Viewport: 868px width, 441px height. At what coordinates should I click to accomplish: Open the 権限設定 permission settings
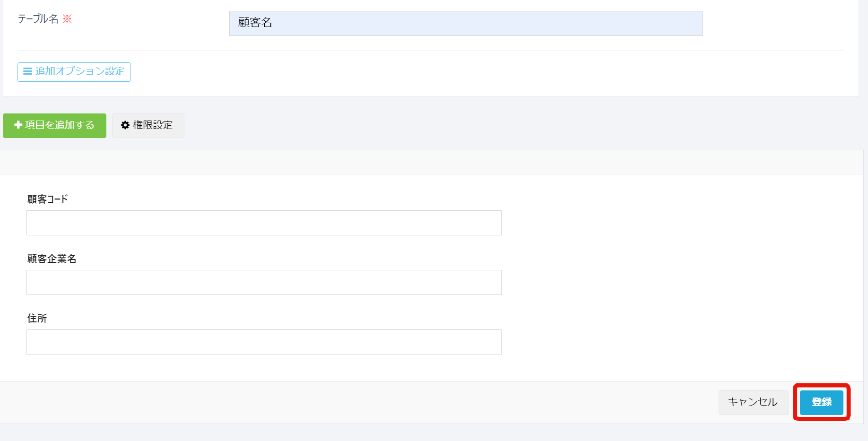[x=148, y=125]
